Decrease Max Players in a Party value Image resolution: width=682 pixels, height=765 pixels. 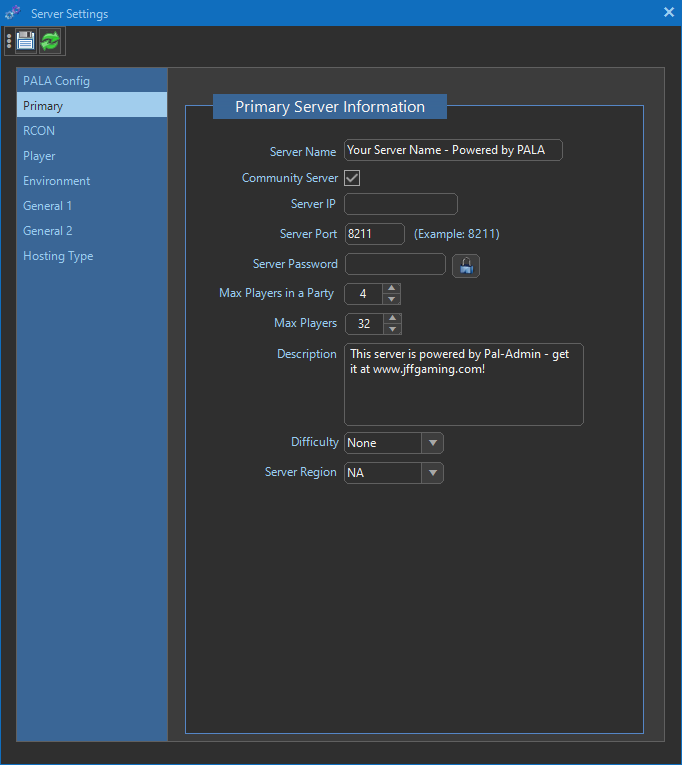tap(392, 299)
